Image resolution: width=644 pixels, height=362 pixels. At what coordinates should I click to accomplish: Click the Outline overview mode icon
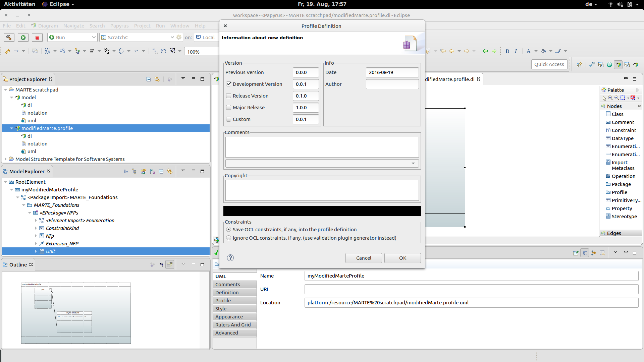[x=170, y=265]
